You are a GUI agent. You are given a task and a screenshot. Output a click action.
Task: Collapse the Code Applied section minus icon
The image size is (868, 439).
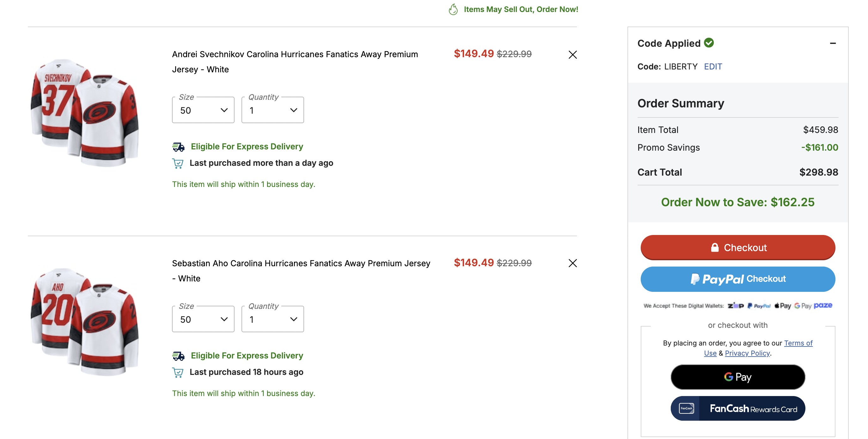pyautogui.click(x=833, y=44)
